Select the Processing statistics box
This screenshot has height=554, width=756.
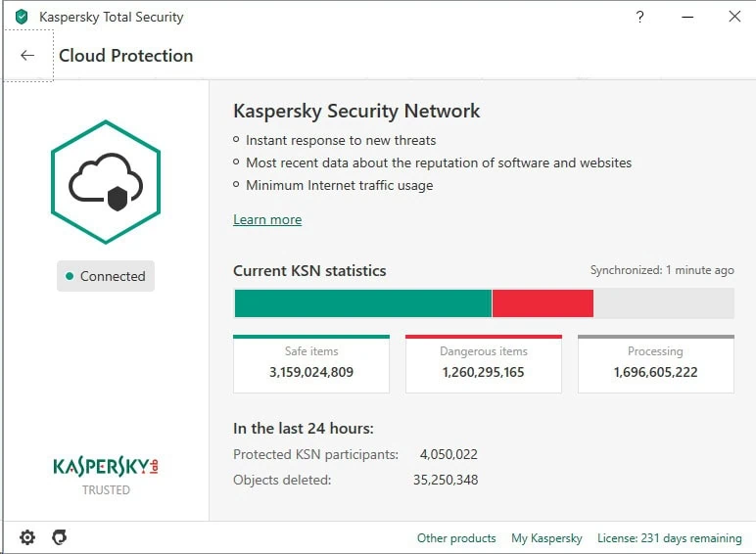point(655,363)
